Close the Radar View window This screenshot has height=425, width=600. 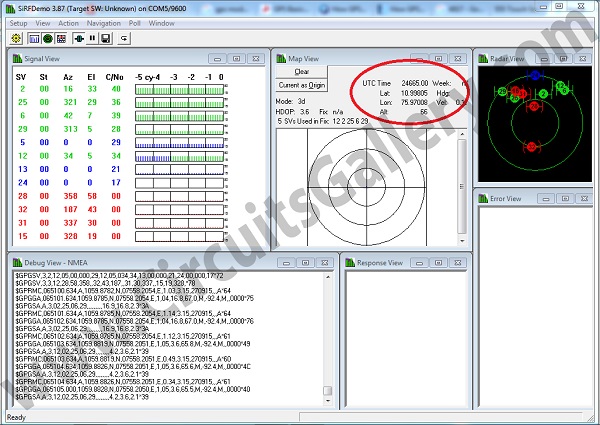coord(583,59)
